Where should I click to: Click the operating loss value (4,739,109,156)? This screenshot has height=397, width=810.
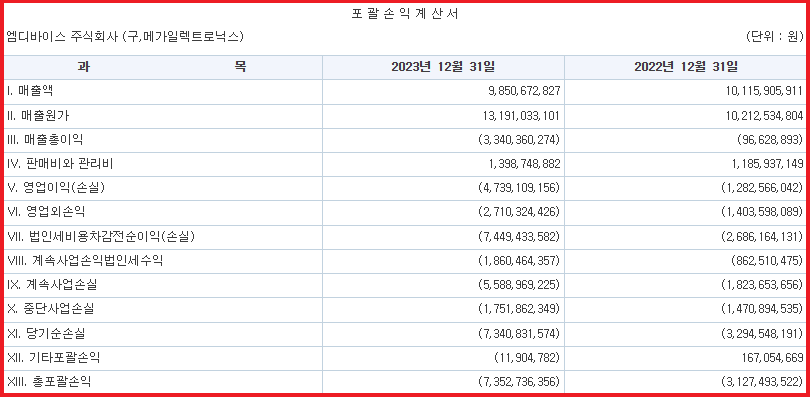point(520,188)
